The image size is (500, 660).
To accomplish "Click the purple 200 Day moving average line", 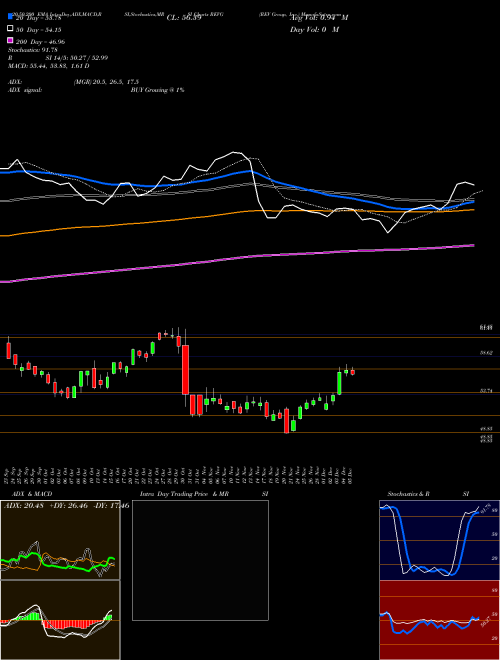I will click(237, 258).
